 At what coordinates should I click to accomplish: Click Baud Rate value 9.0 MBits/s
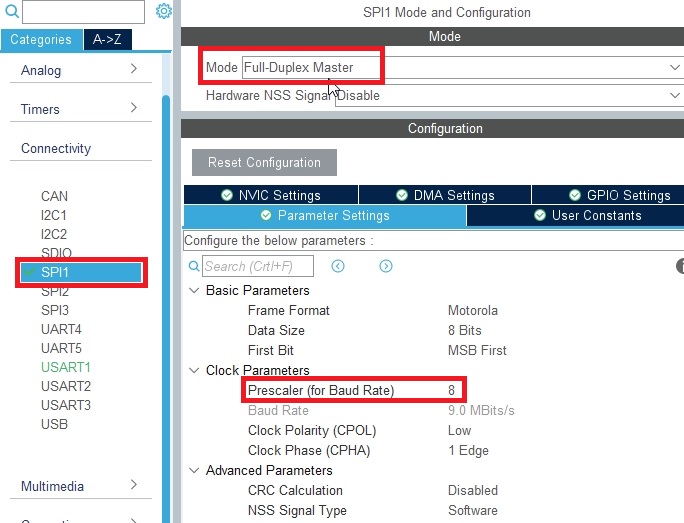[481, 410]
